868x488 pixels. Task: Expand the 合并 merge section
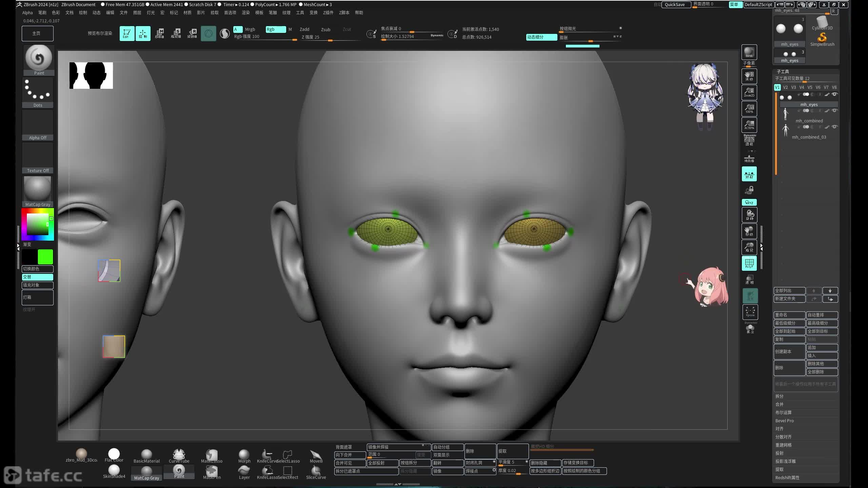pos(779,404)
